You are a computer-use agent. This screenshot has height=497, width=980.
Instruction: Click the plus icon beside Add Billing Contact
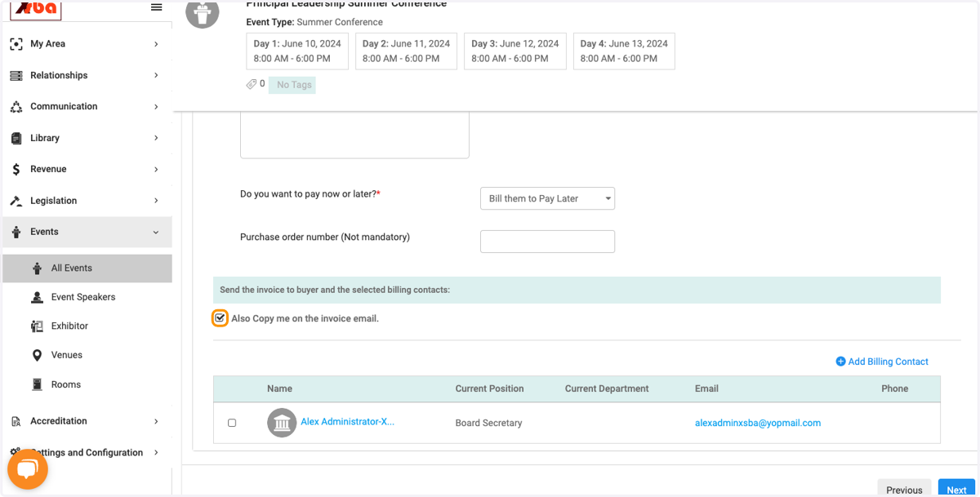(840, 362)
